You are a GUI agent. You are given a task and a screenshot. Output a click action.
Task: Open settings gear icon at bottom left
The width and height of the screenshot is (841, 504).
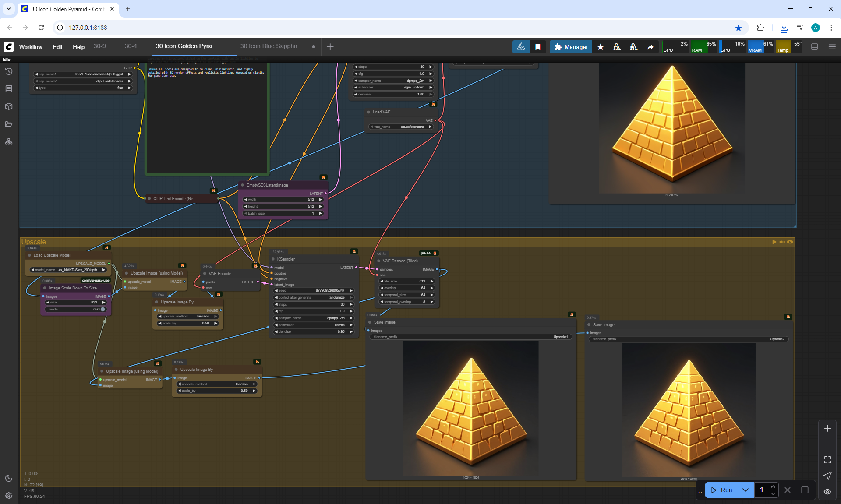pos(9,496)
